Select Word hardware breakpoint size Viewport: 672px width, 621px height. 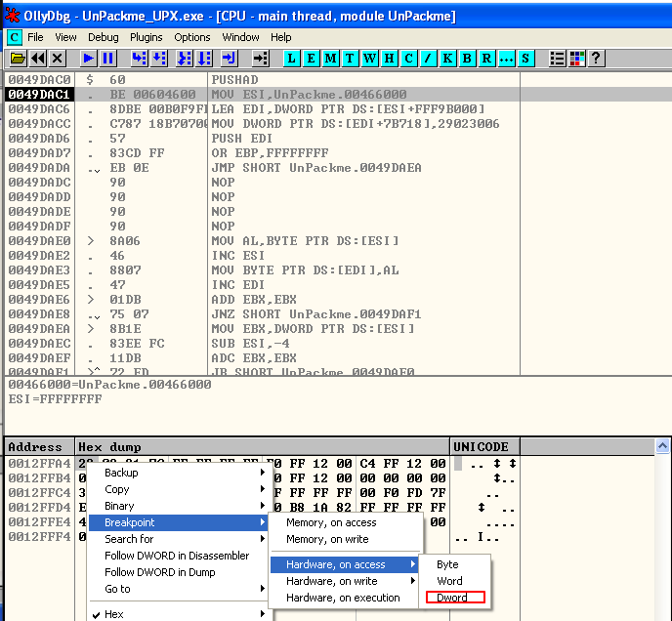455,581
